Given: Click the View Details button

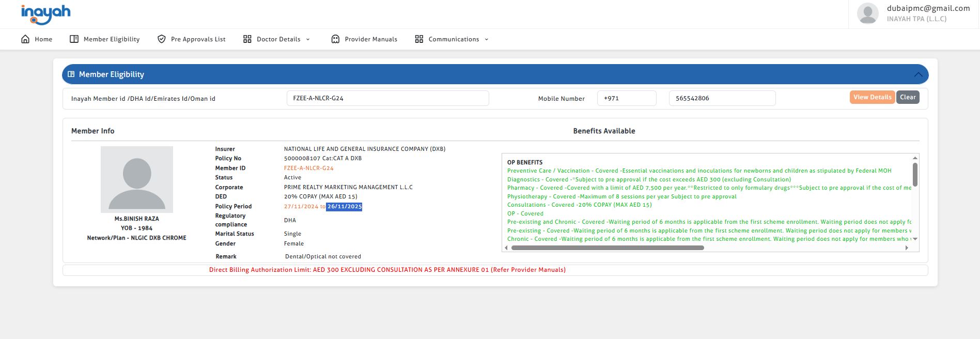Looking at the screenshot, I should point(872,97).
